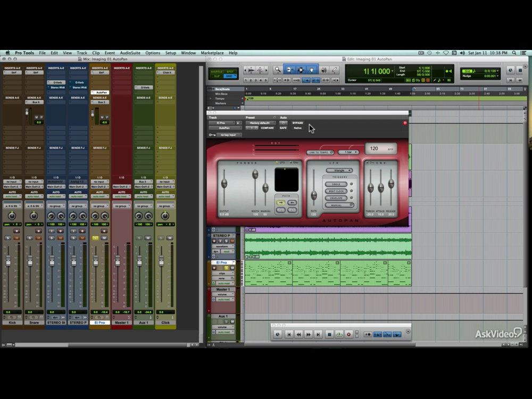Image resolution: width=532 pixels, height=399 pixels.
Task: Select the Zoomer magnifier tool
Action: 277,70
